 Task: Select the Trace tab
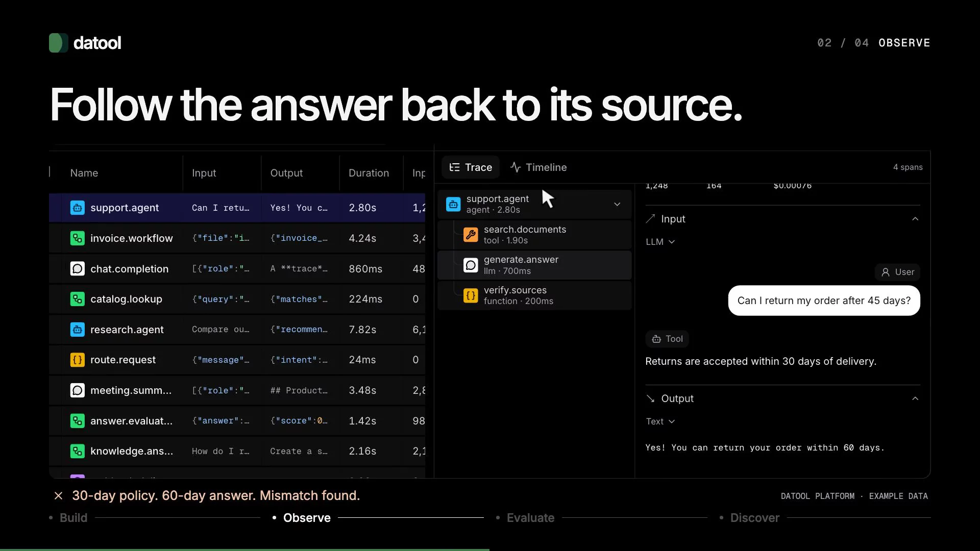471,167
